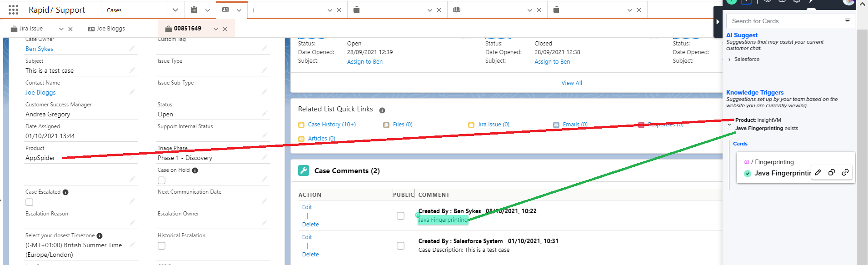Click Delete on Salesforce System comment

pyautogui.click(x=310, y=254)
